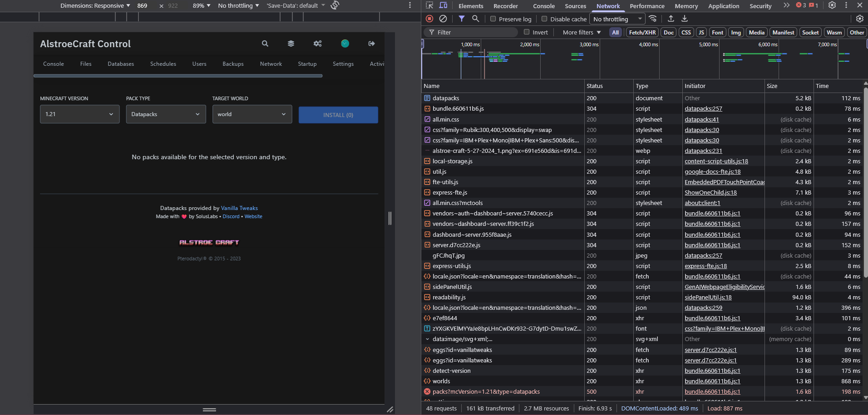Click the layers stack icon in panel header
868x415 pixels.
click(x=291, y=44)
